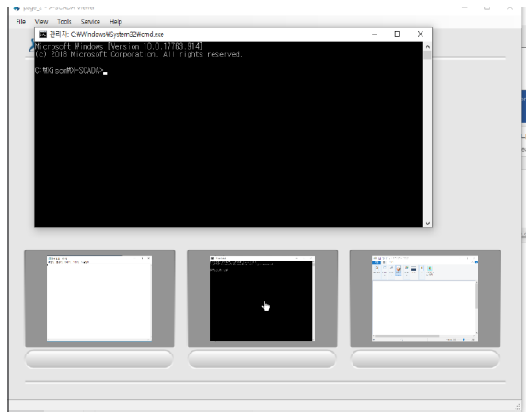
Task: Close the cmd.exe window
Action: click(421, 34)
